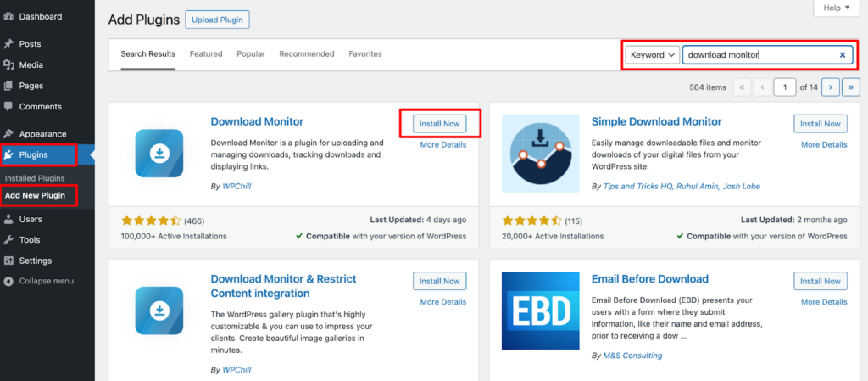Open the Comments menu label
The image size is (868, 381).
point(41,106)
